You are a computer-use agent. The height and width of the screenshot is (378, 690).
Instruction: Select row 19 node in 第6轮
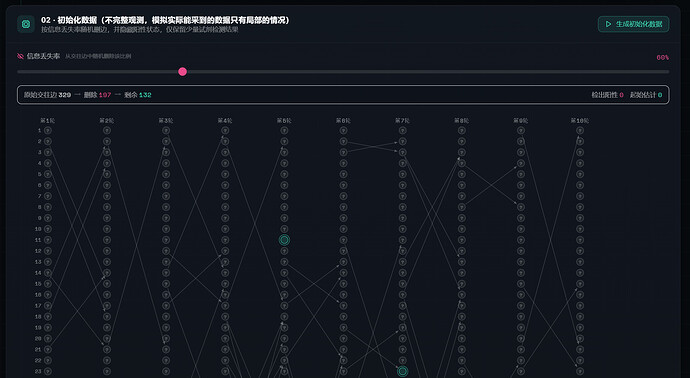tap(344, 327)
